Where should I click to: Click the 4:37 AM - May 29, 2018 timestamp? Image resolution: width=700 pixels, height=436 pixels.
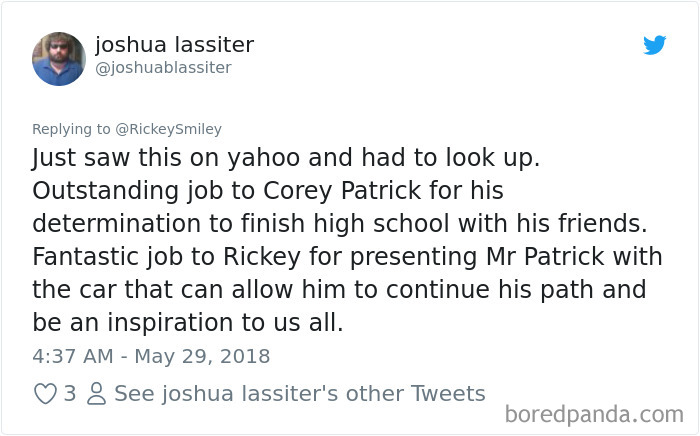(x=151, y=356)
